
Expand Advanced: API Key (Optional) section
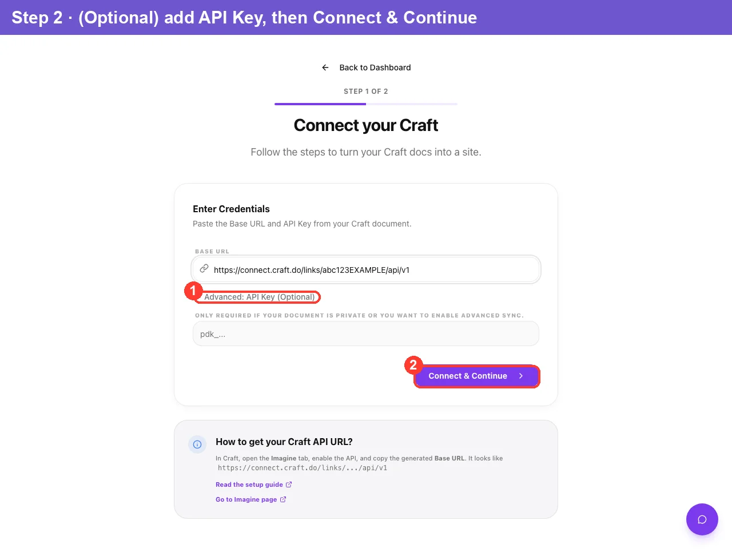tap(259, 297)
